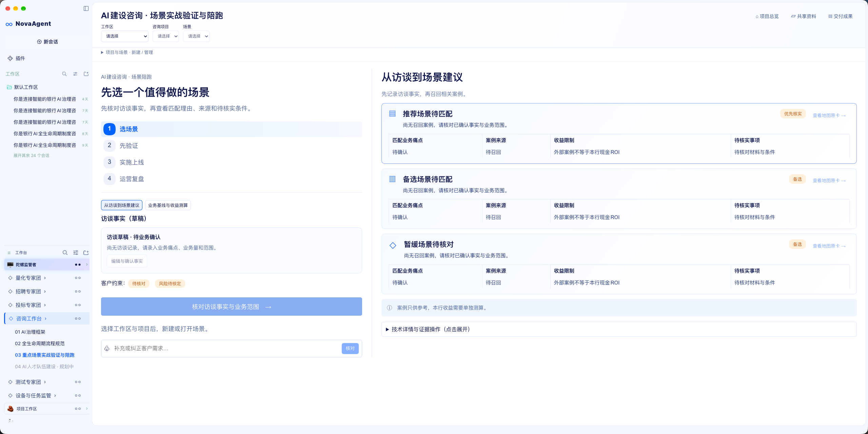Open 共享资料 link
The height and width of the screenshot is (434, 868).
point(804,16)
